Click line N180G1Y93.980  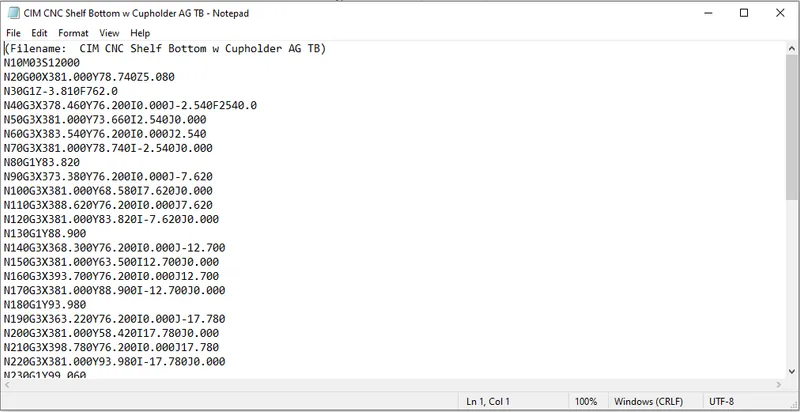coord(45,305)
